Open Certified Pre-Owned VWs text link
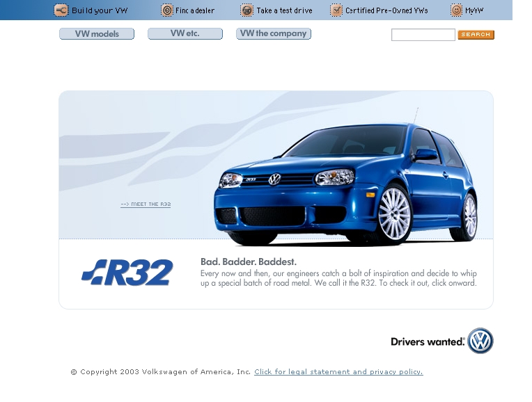Screen dimensions: 532x402 386,10
